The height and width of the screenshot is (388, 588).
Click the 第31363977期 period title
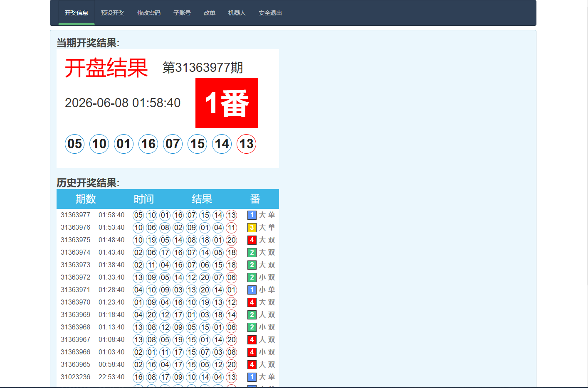pos(203,68)
